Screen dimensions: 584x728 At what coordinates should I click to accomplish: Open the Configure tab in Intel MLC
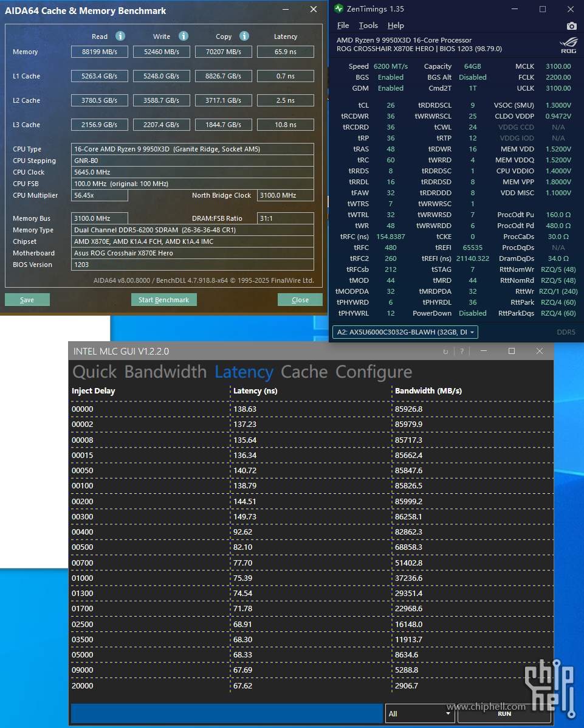(374, 372)
